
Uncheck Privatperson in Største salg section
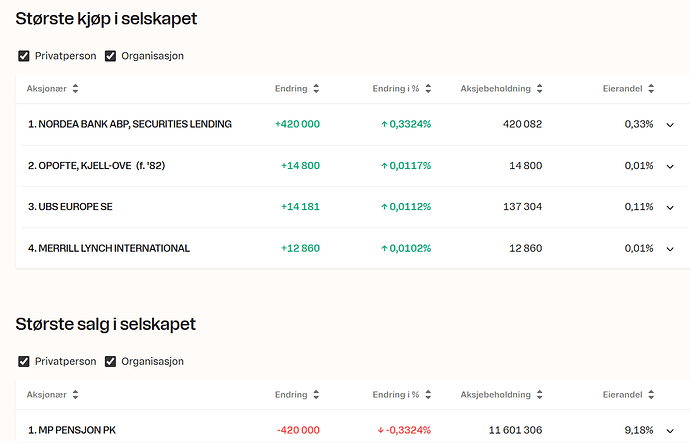click(x=24, y=362)
